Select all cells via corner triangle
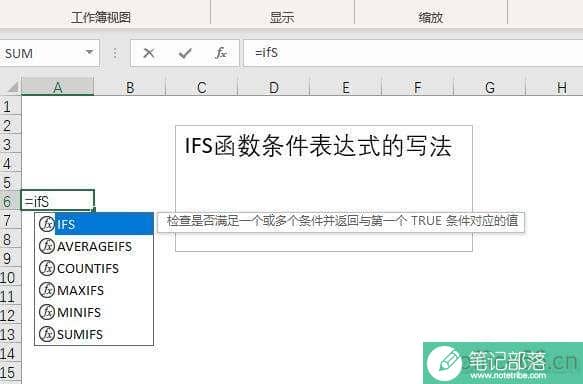Viewport: 583px width, 384px height. click(x=12, y=87)
